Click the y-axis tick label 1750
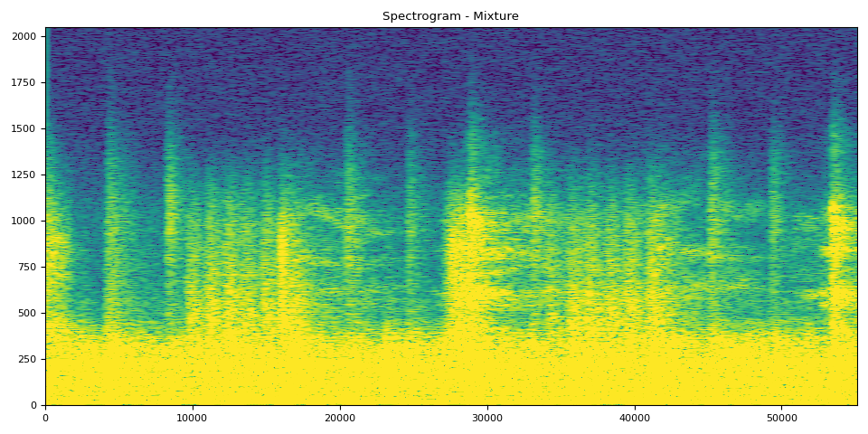This screenshot has width=868, height=434. 25,82
